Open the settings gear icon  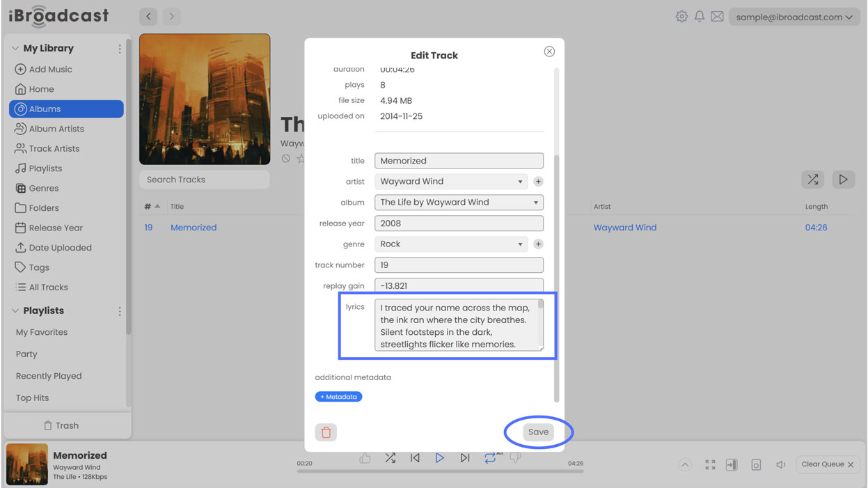(681, 17)
